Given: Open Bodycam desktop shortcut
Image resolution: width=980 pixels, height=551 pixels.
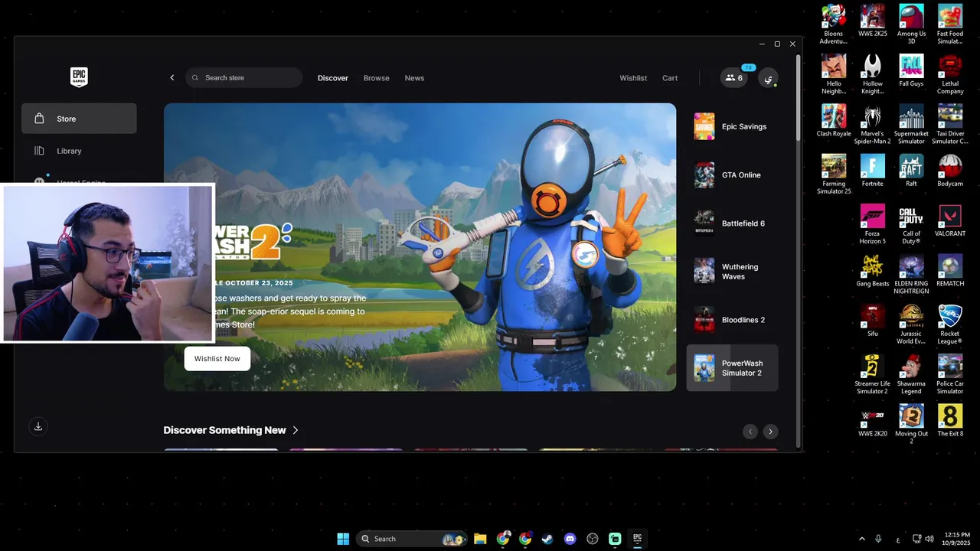Looking at the screenshot, I should 950,171.
